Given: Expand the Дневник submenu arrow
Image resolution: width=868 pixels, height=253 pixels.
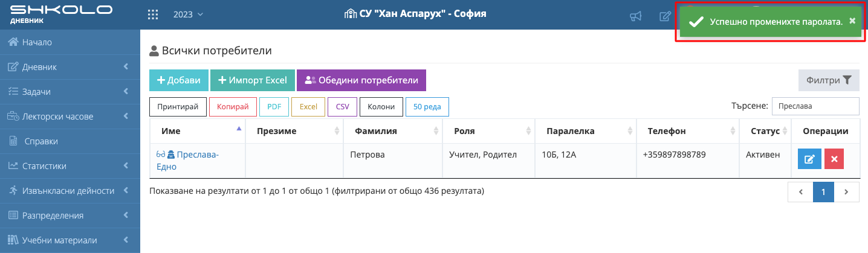Looking at the screenshot, I should (126, 67).
